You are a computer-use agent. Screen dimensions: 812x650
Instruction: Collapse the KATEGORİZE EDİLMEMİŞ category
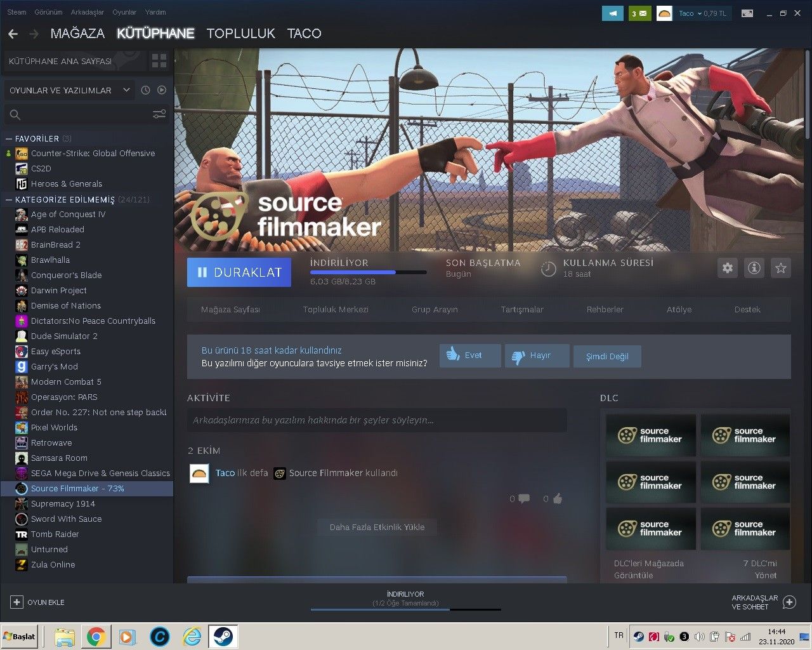9,199
